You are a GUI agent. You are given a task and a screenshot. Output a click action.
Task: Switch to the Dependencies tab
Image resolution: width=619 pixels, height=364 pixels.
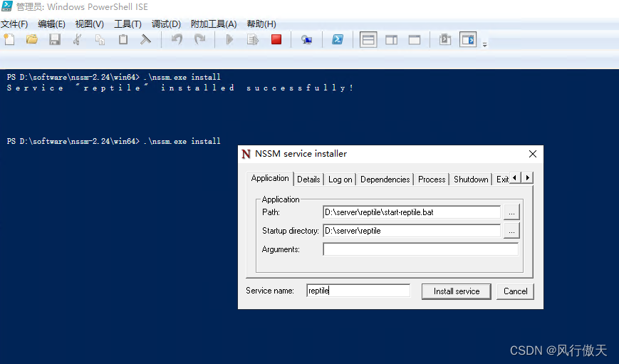tap(385, 180)
